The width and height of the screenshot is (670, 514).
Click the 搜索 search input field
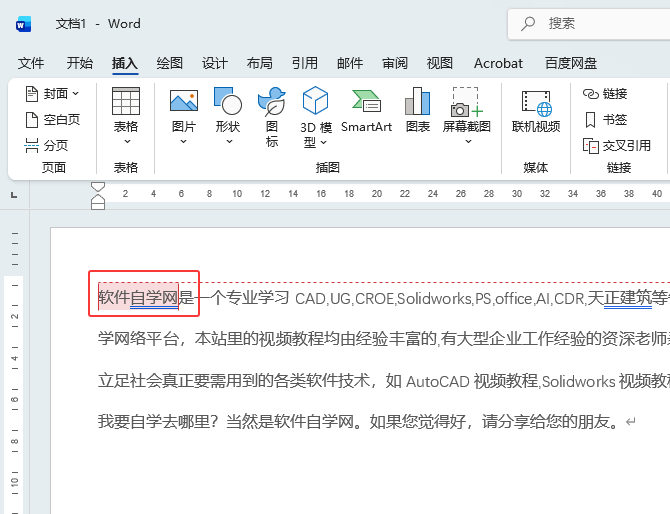click(589, 24)
